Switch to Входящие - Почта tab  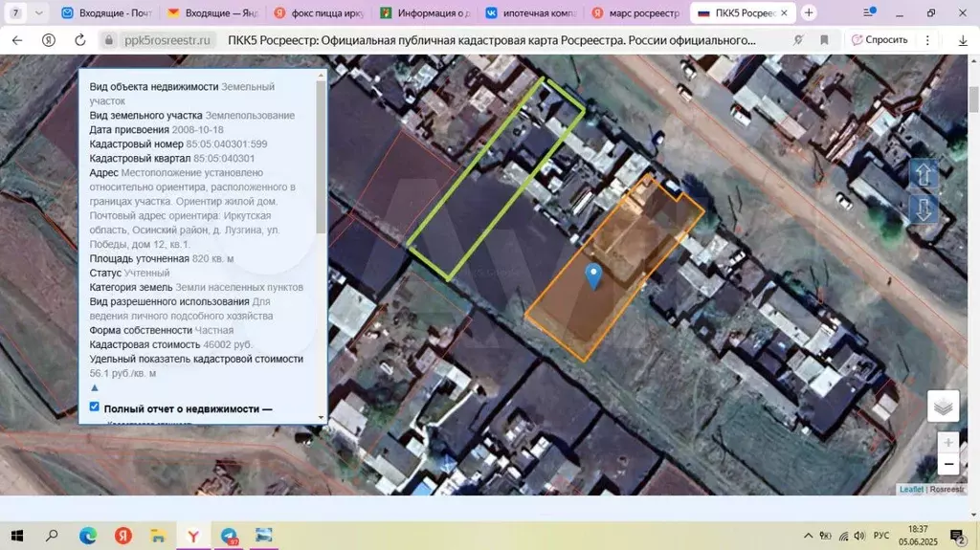106,12
